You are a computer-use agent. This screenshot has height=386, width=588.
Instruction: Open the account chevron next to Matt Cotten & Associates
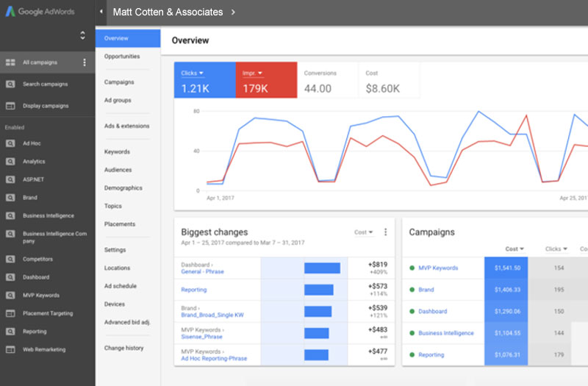click(233, 12)
